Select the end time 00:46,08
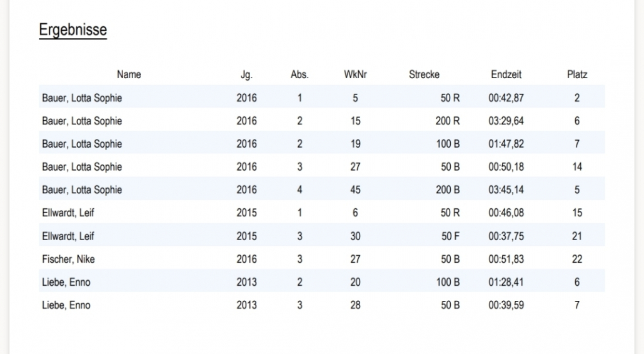The image size is (644, 354). click(506, 213)
